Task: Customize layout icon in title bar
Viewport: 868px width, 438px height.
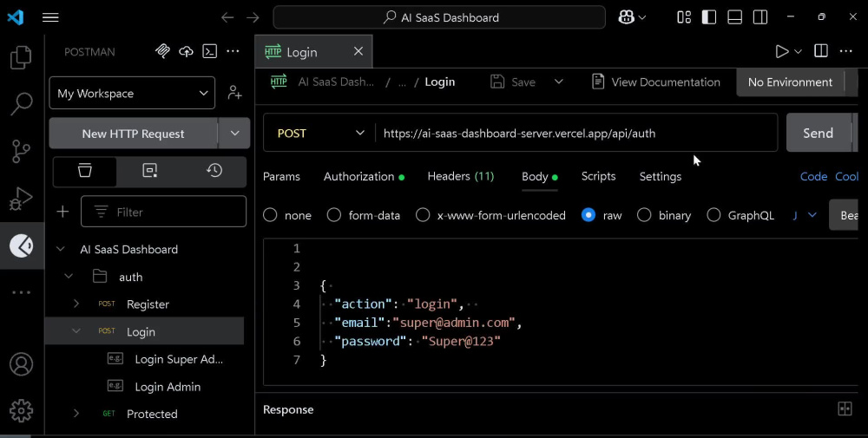Action: click(684, 17)
